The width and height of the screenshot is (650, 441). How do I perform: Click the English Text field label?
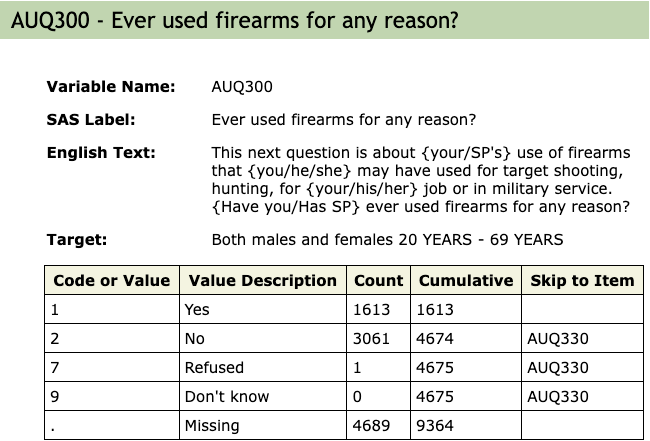(x=101, y=153)
